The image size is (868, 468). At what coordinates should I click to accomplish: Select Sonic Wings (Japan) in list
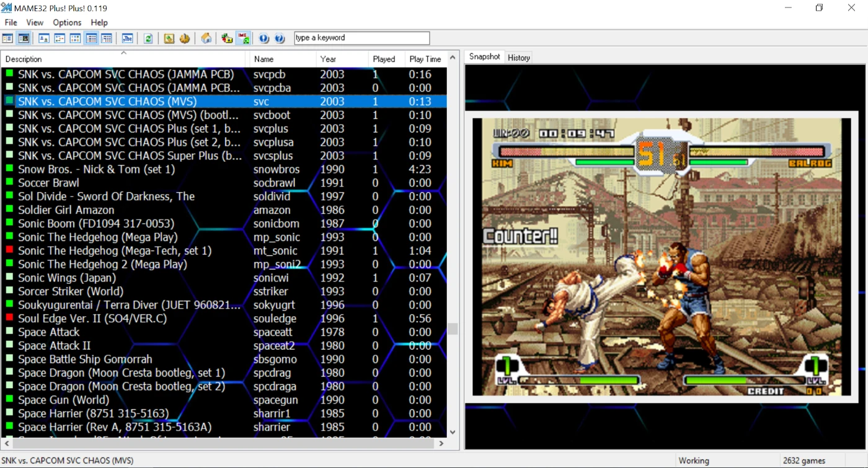pyautogui.click(x=67, y=278)
